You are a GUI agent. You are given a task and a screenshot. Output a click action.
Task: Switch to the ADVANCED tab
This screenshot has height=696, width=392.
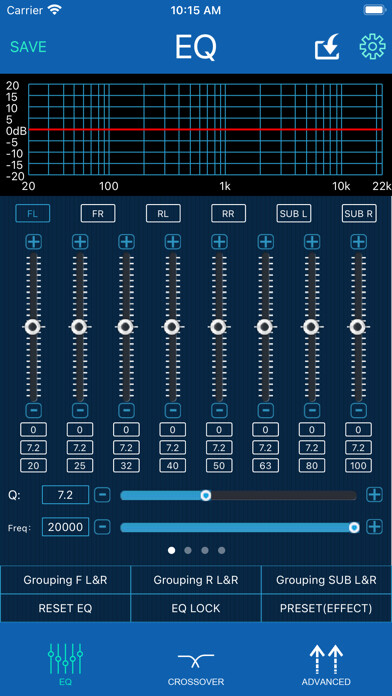pyautogui.click(x=326, y=664)
